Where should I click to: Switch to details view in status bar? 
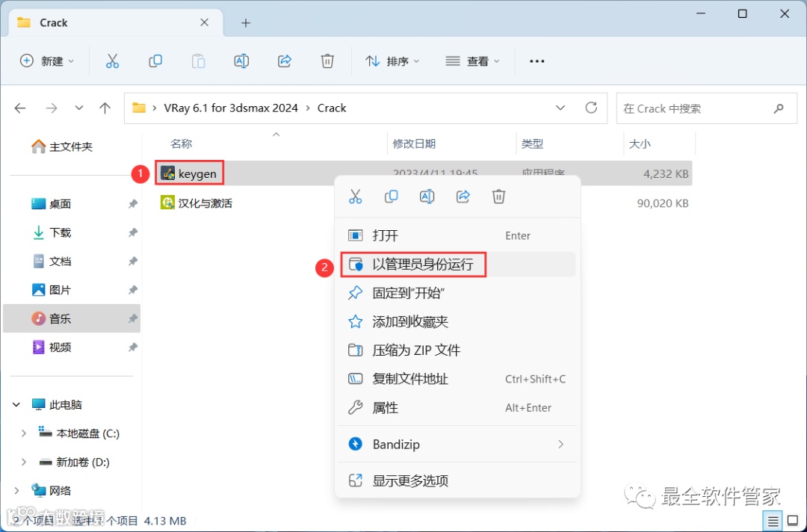(x=773, y=522)
